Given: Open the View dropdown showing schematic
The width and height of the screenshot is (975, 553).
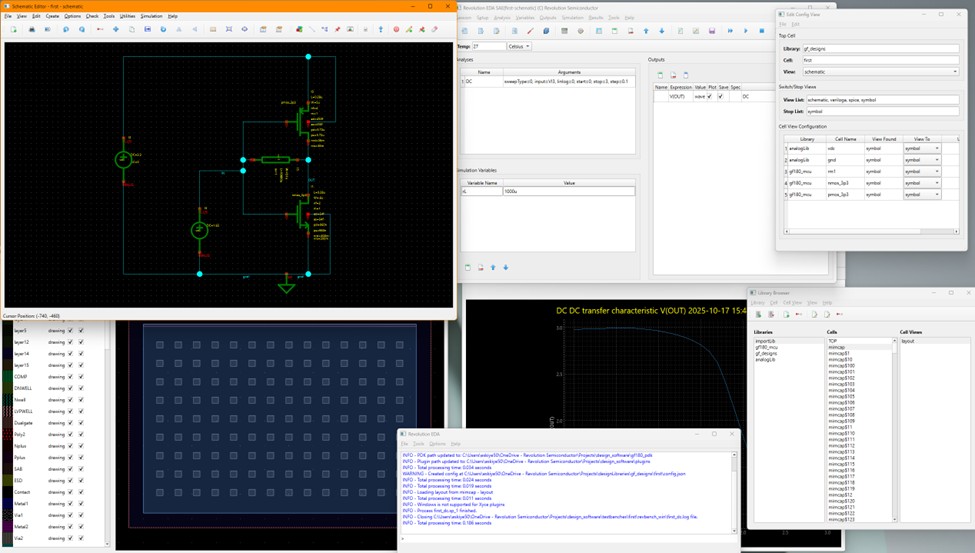Looking at the screenshot, I should 880,72.
